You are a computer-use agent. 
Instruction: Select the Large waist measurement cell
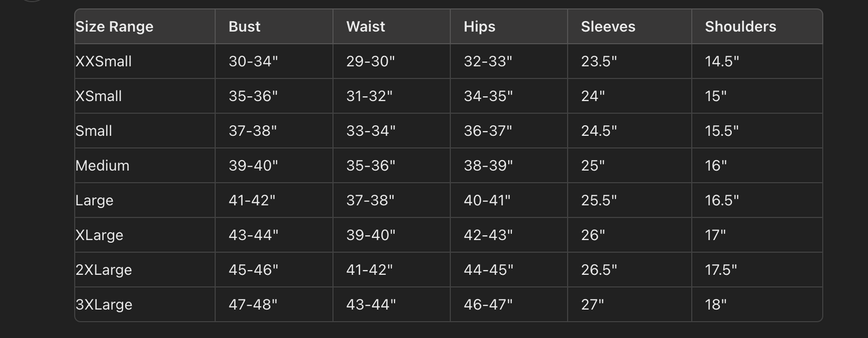[x=370, y=200]
